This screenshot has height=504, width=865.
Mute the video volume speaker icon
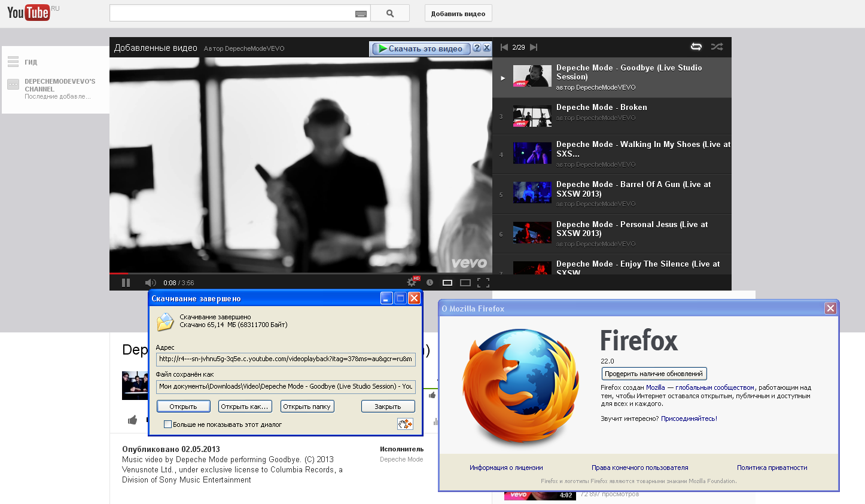click(150, 283)
